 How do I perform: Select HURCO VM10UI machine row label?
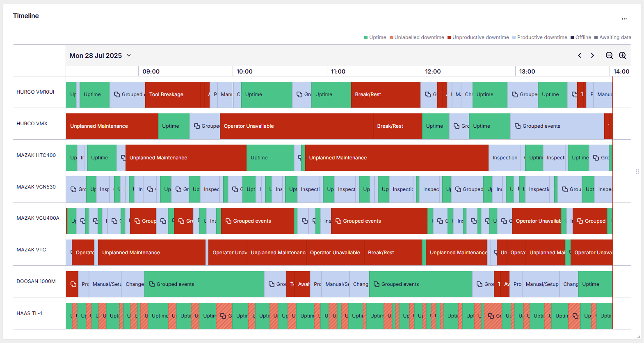point(35,92)
